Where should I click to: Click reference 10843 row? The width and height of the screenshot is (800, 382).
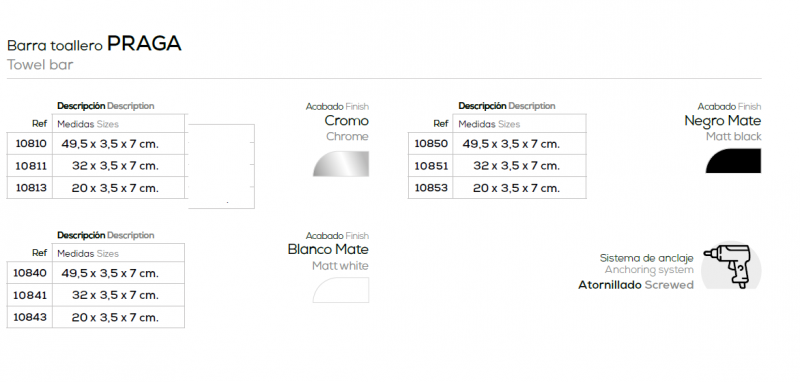click(95, 317)
